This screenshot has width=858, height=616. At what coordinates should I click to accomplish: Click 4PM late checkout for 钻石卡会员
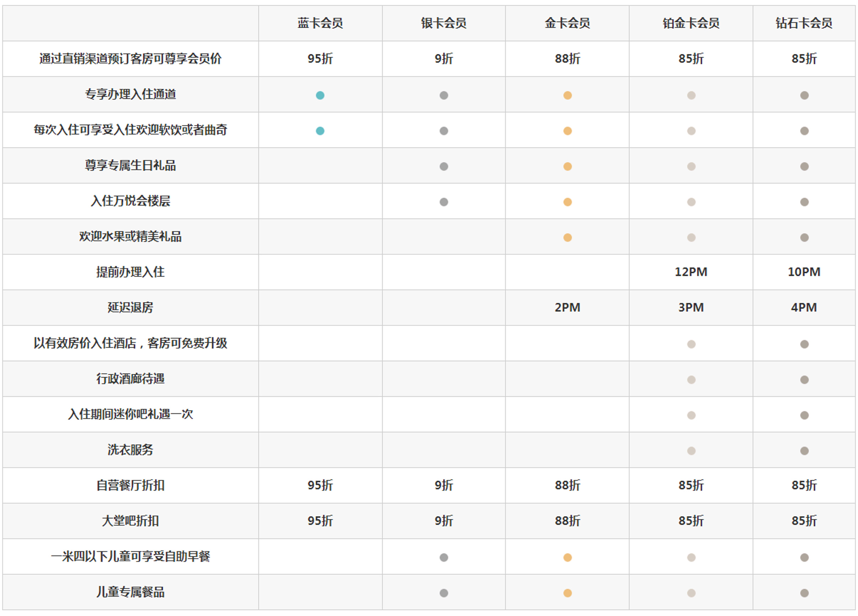(804, 307)
